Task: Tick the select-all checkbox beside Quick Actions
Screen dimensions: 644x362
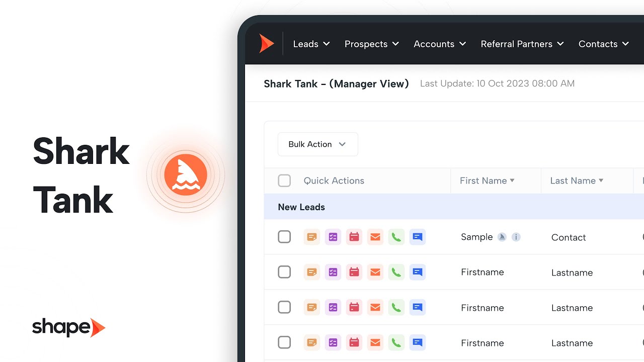Action: click(x=284, y=180)
